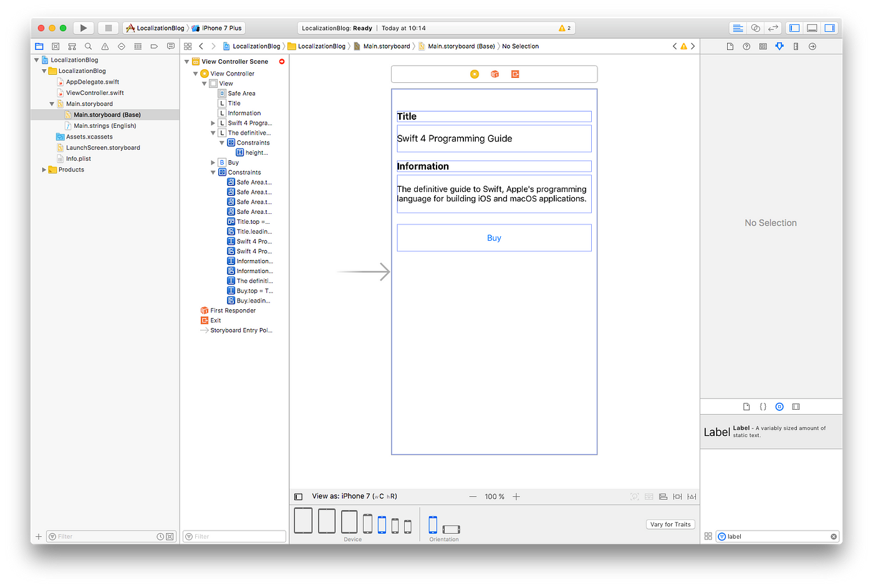
Task: Open the Add New Constraints menu
Action: coord(677,497)
